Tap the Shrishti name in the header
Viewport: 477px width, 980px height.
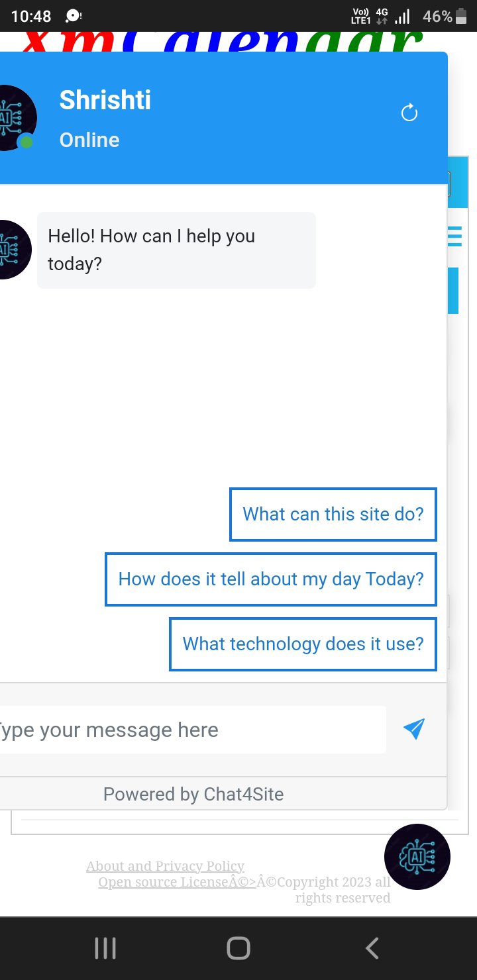(x=105, y=100)
